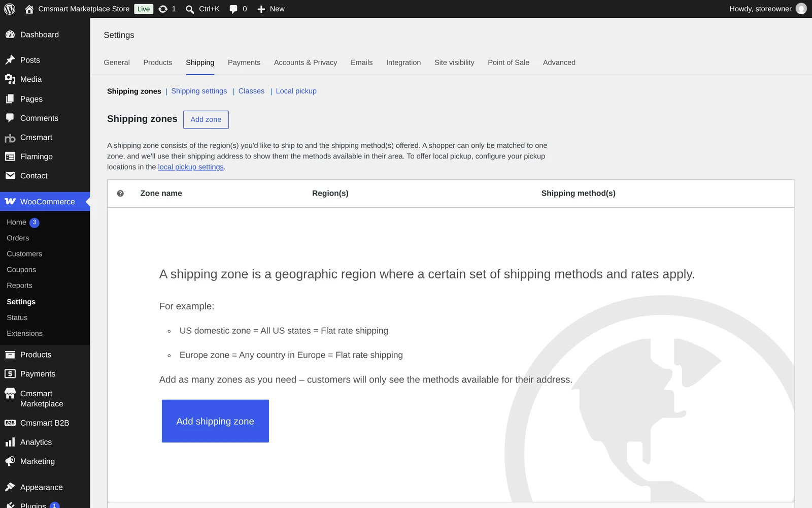Click the Products archive icon in sidebar

coord(10,355)
